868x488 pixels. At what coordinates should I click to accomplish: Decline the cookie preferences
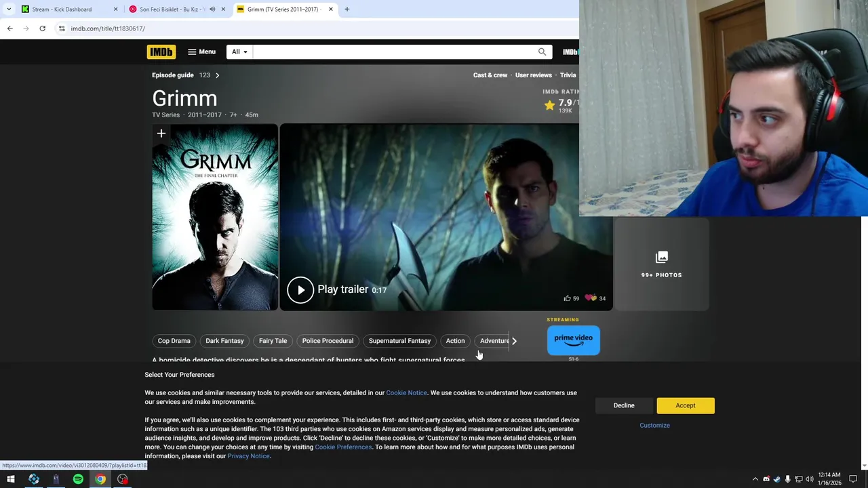tap(624, 405)
